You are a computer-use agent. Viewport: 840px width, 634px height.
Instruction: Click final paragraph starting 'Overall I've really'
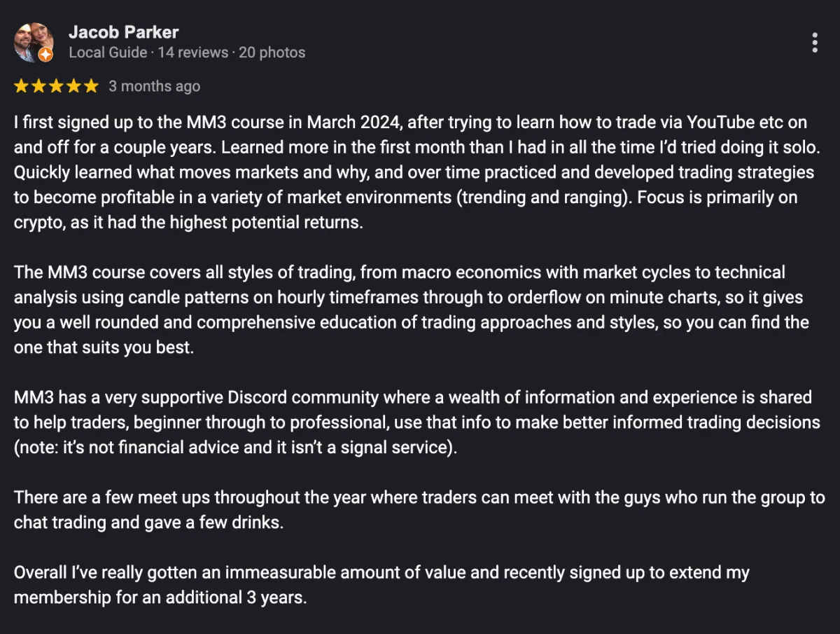(x=381, y=585)
